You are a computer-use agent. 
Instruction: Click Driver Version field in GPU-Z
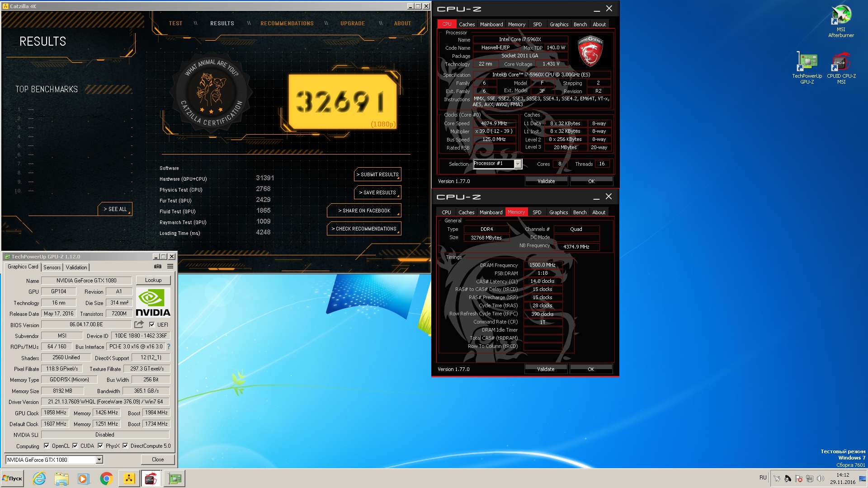(x=106, y=402)
